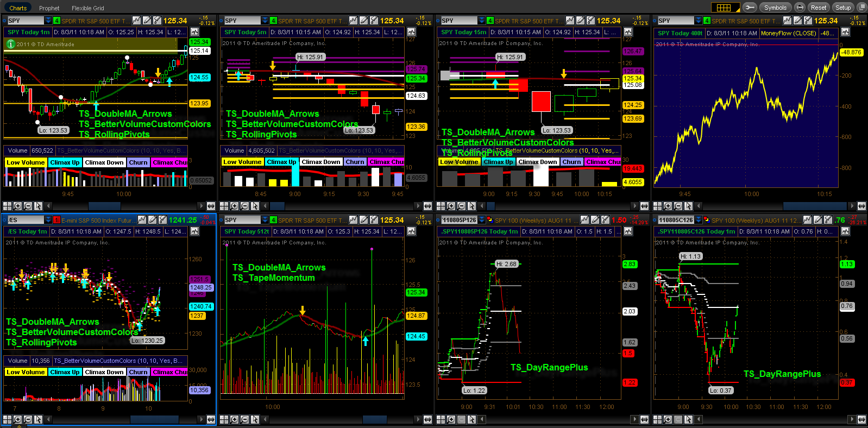Switch to the Prophet tab

[x=49, y=8]
